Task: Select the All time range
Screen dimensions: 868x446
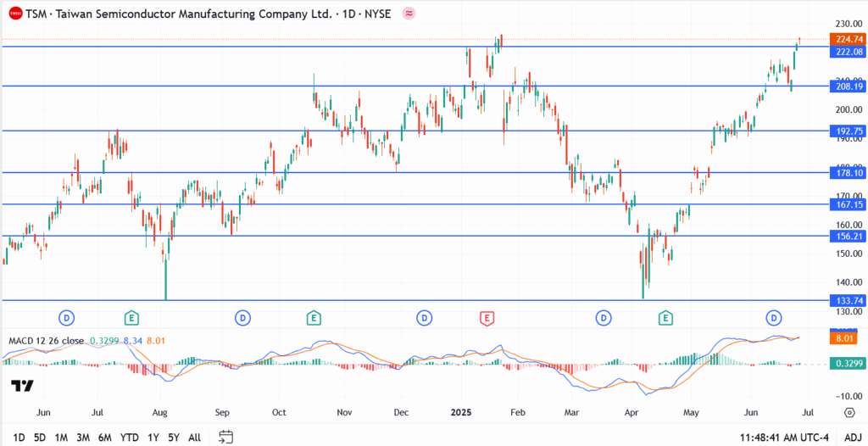Action: point(194,438)
